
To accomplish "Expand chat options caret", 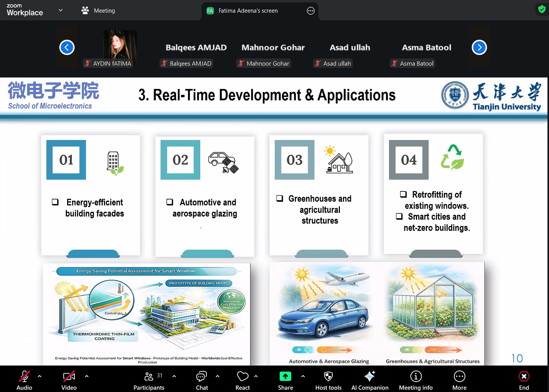I will [218, 376].
